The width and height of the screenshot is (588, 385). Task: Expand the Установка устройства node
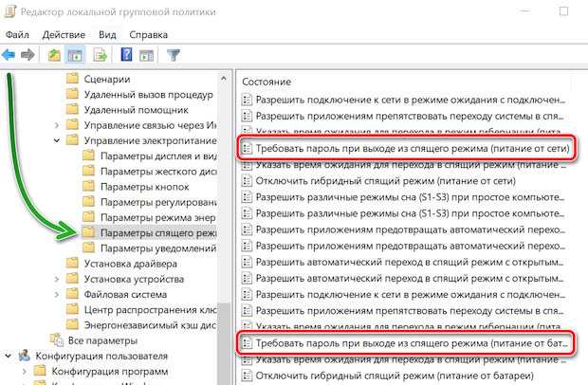[x=57, y=279]
